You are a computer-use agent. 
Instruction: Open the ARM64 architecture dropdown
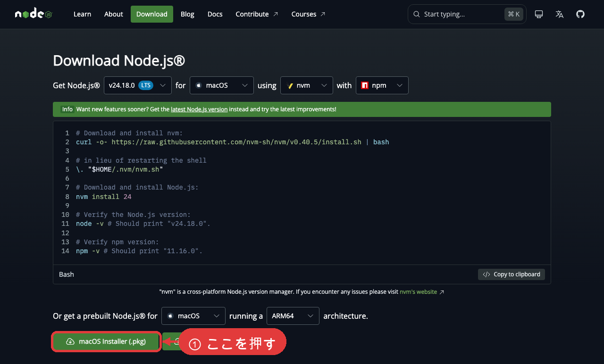click(293, 316)
